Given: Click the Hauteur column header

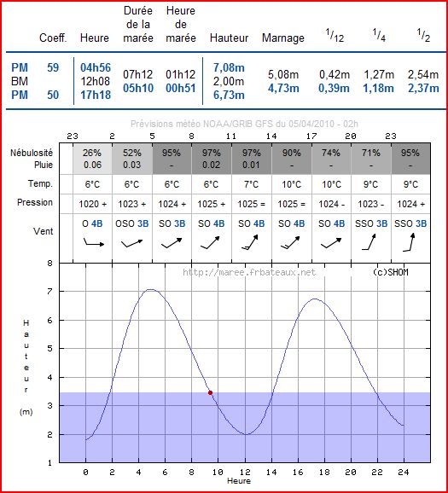Looking at the screenshot, I should point(229,38).
